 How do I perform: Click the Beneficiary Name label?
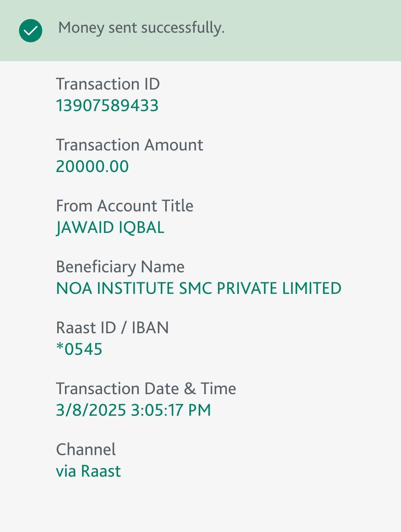(120, 267)
